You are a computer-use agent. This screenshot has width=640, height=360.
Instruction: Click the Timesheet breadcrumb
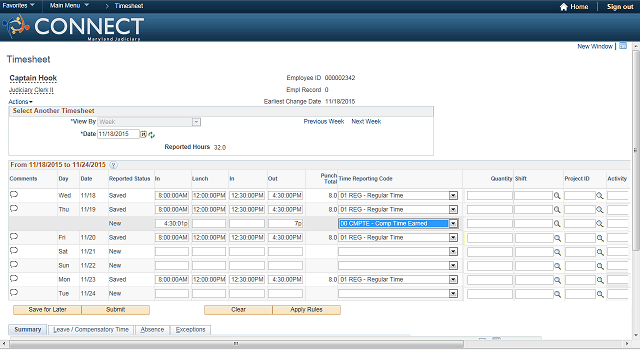point(129,6)
